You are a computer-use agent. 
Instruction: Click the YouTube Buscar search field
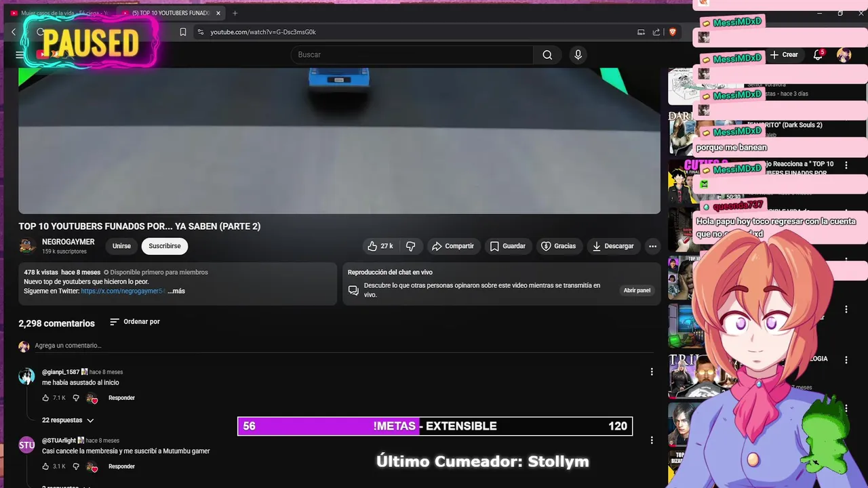click(412, 55)
